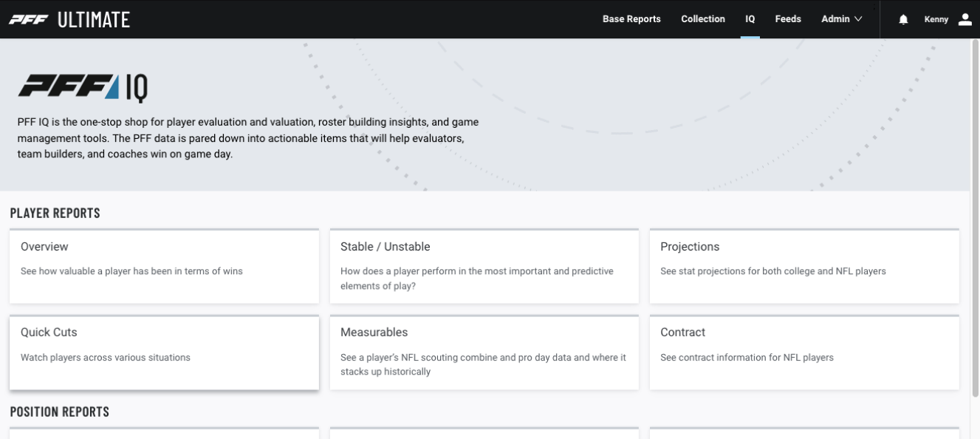Viewport: 980px width, 439px height.
Task: Open notifications bell icon
Action: point(903,19)
